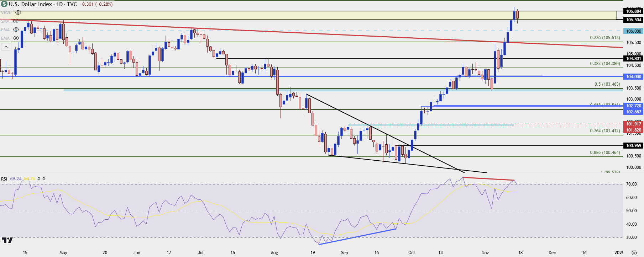644x257 pixels.
Task: Click the Aug date on time axis
Action: coord(274,253)
